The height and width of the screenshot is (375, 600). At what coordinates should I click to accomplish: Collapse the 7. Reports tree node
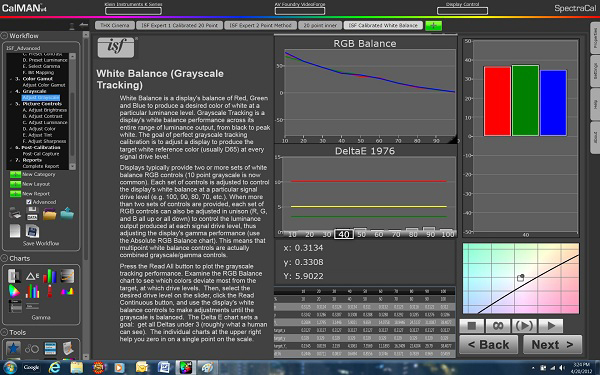[11, 160]
